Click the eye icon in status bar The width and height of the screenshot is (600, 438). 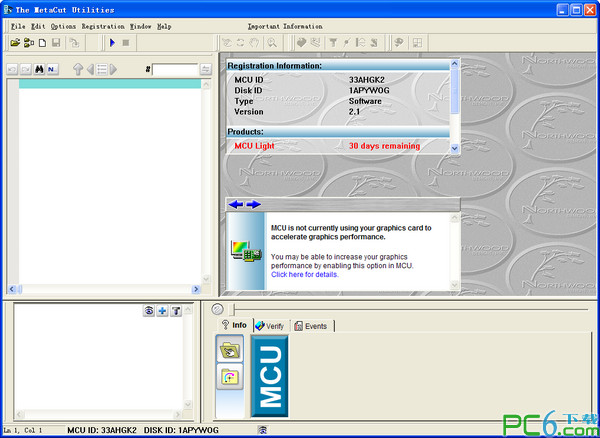click(x=262, y=430)
